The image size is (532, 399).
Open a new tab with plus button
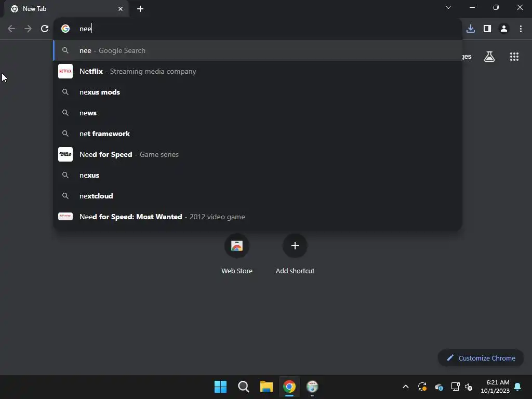pos(140,9)
